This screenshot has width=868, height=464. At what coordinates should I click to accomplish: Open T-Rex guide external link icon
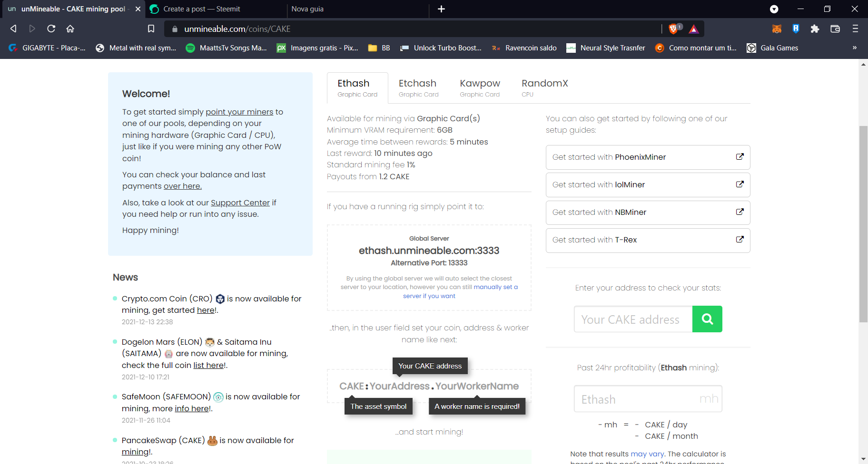coord(740,240)
